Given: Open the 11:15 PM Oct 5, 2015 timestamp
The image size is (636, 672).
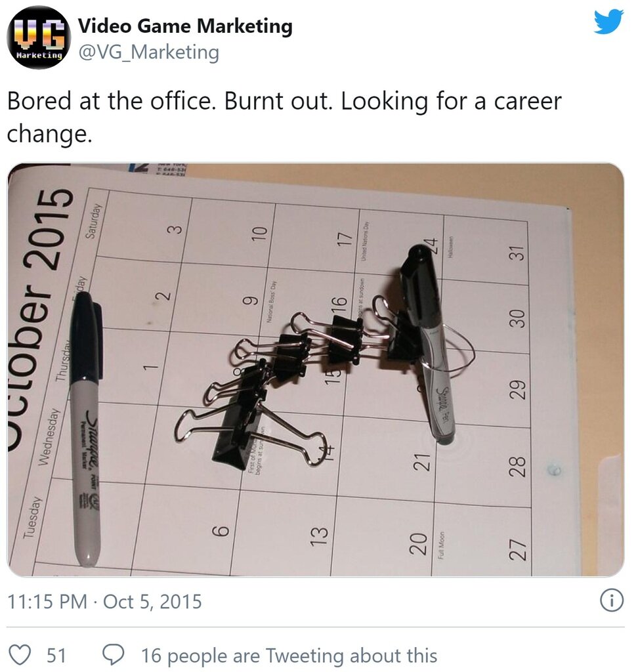Looking at the screenshot, I should click(104, 601).
